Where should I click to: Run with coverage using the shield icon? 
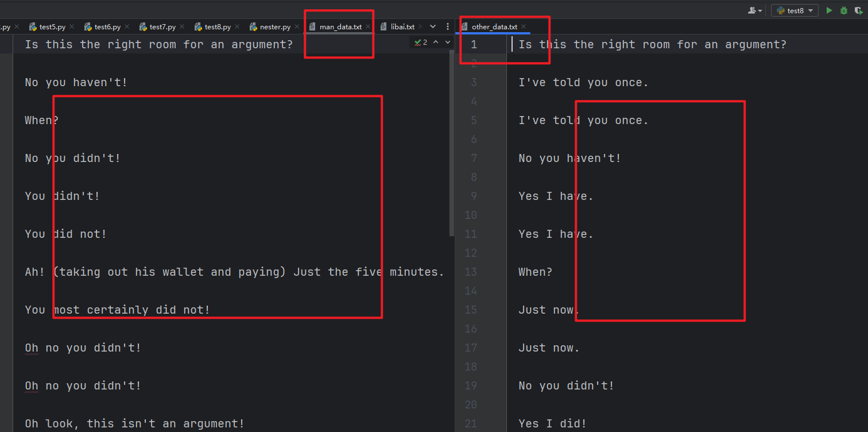click(x=858, y=10)
